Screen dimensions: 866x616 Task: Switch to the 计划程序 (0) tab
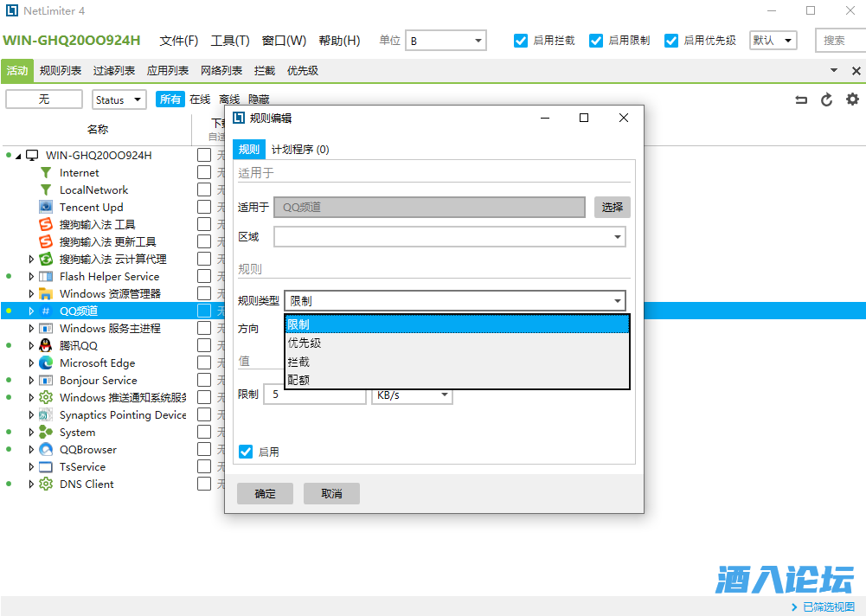point(300,150)
